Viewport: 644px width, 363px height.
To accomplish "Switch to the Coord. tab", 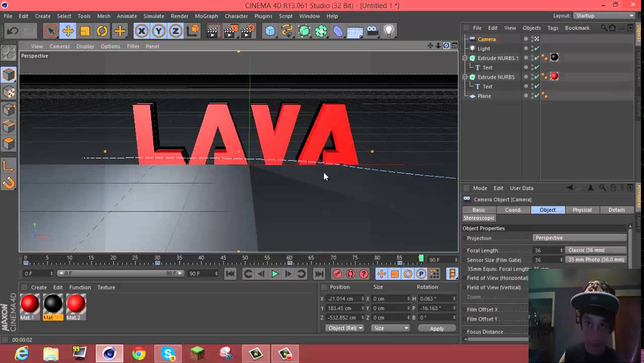I will tap(513, 210).
